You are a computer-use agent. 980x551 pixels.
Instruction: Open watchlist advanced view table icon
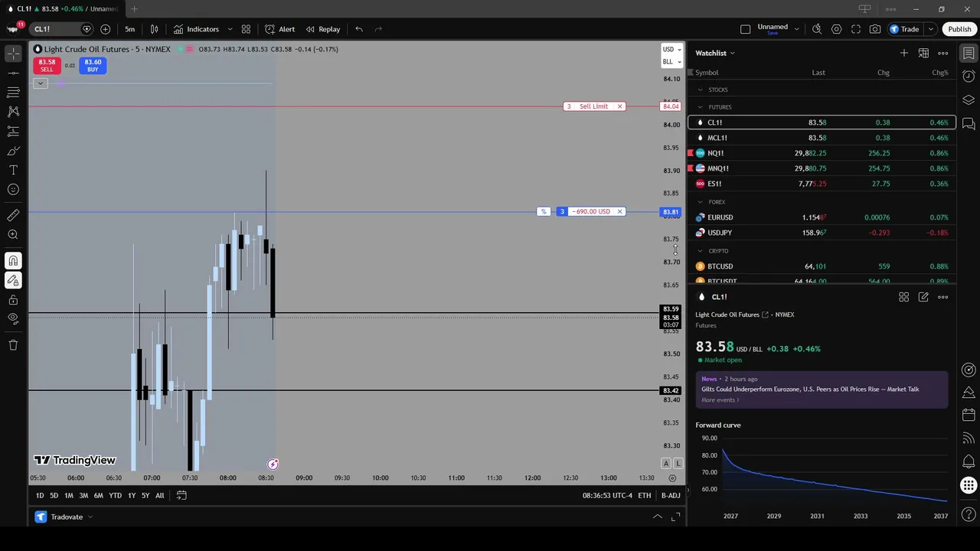coord(923,53)
